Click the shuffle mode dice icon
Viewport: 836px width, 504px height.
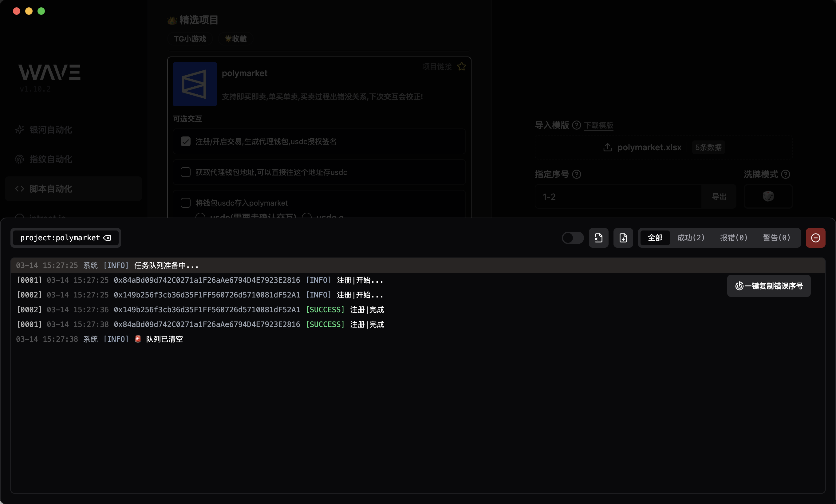tap(768, 196)
